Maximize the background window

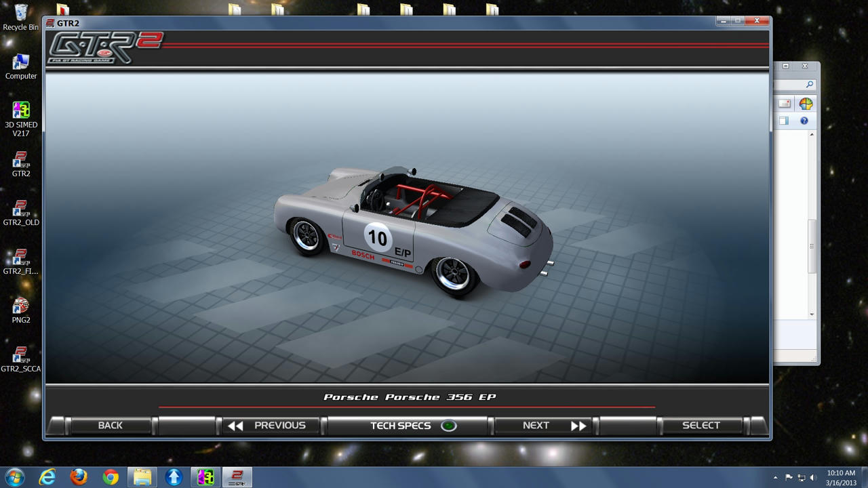[786, 66]
